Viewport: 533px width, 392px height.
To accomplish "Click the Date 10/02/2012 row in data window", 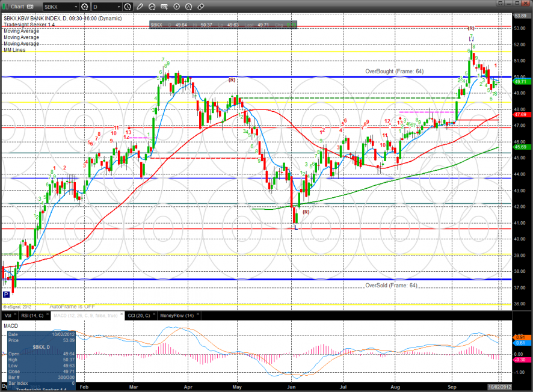I will (x=41, y=334).
